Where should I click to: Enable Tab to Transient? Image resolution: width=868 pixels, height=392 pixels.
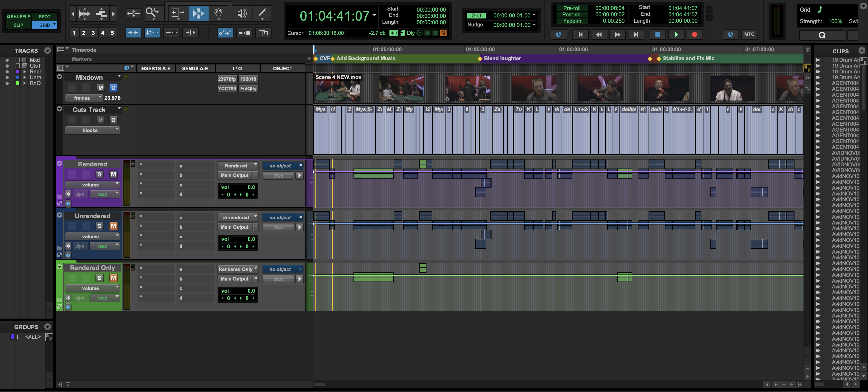pos(132,33)
